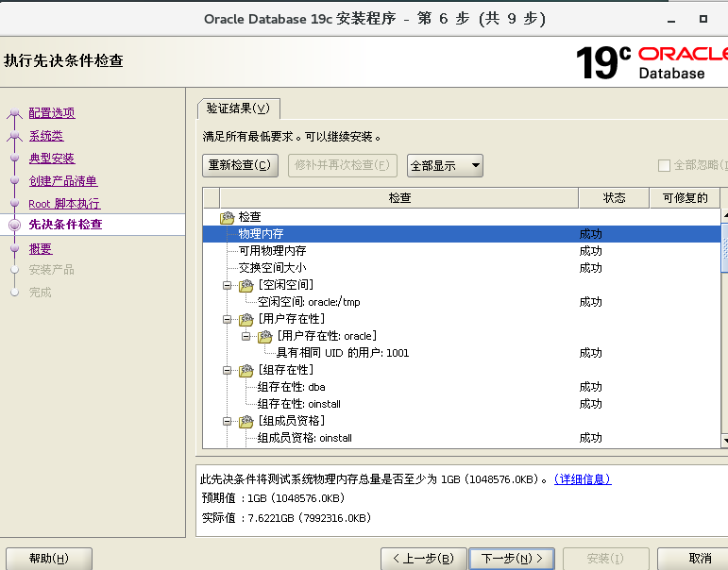The height and width of the screenshot is (570, 728).
Task: Open help with 帮助(H) button
Action: (x=49, y=559)
